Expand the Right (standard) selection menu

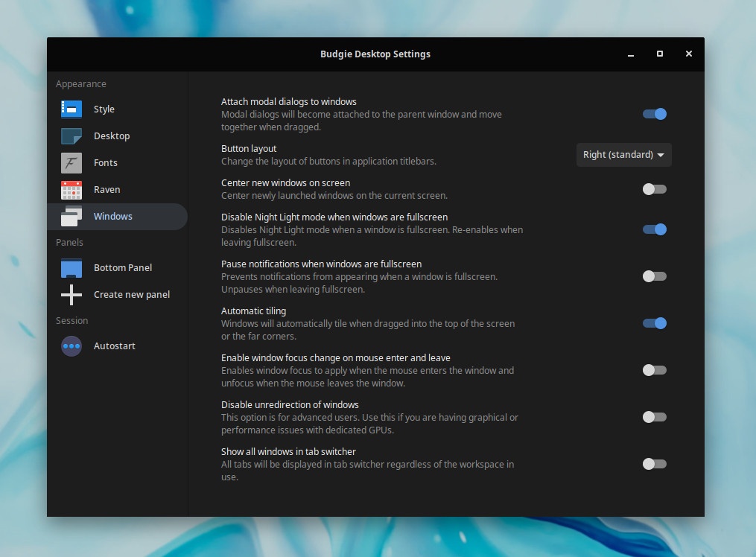point(623,155)
